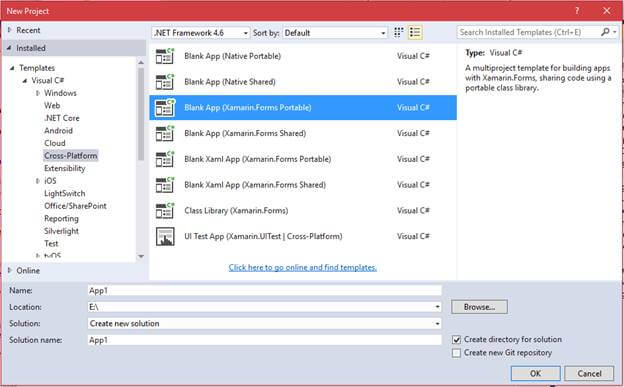Expand the Recent section
The image size is (624, 387).
pos(10,30)
